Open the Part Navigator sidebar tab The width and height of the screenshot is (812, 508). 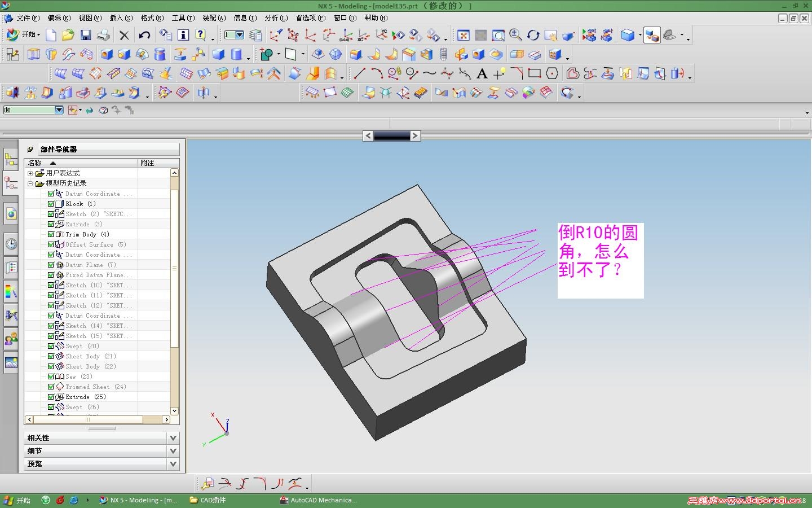point(11,184)
